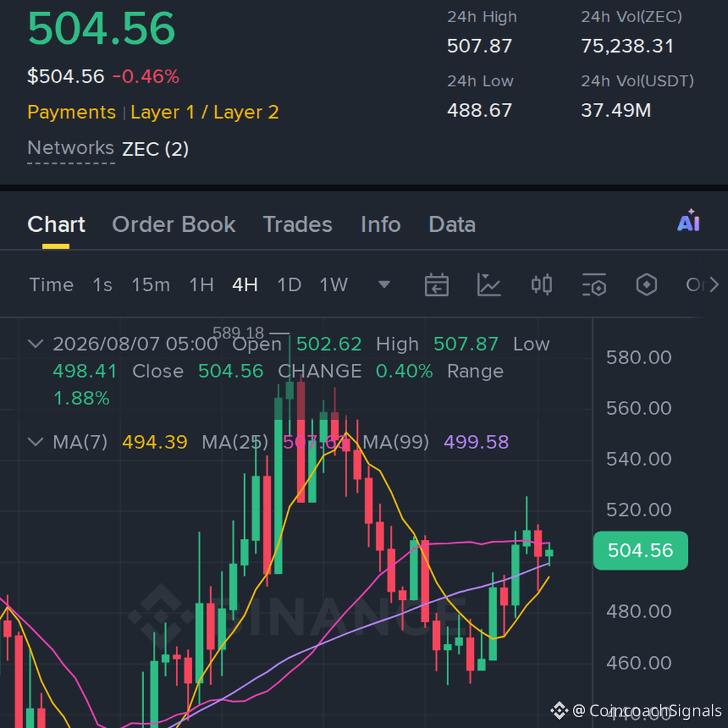The image size is (728, 728).
Task: Open more time intervals dropdown
Action: 384,284
